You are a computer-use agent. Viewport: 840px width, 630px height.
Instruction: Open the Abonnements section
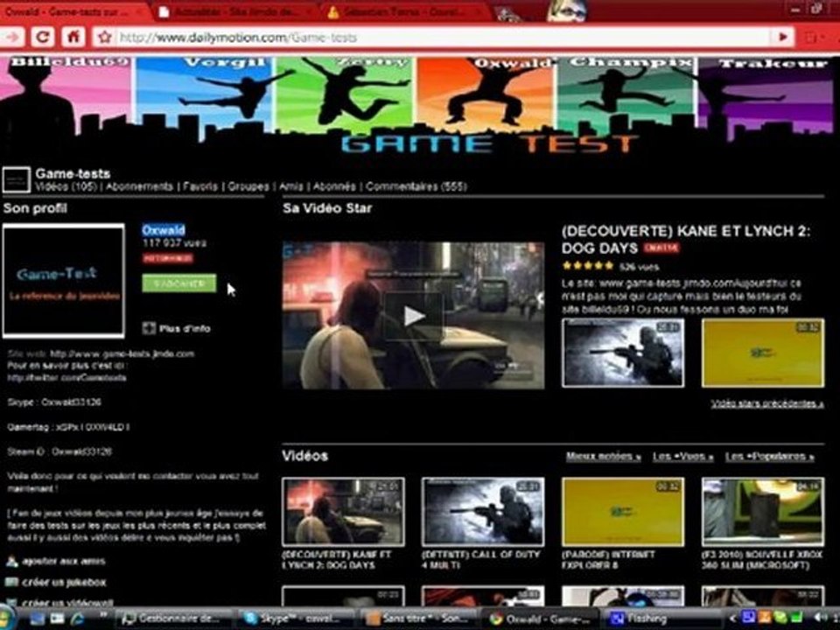[x=139, y=186]
